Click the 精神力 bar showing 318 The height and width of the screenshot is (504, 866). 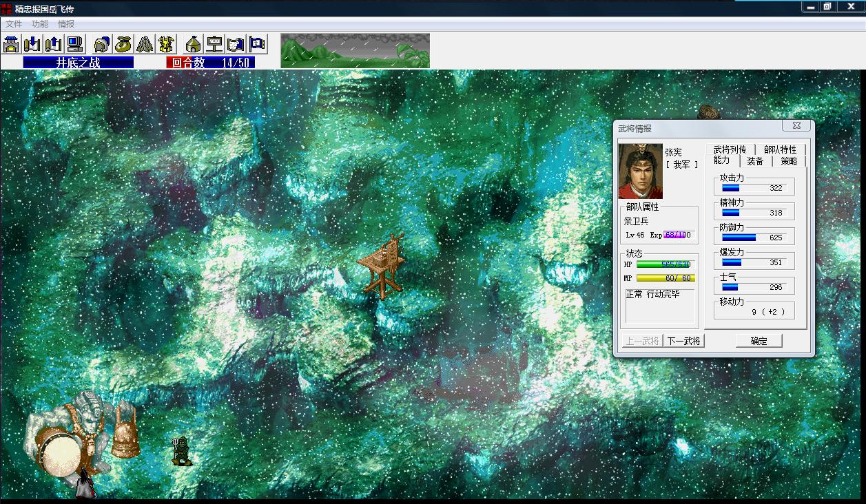(753, 212)
